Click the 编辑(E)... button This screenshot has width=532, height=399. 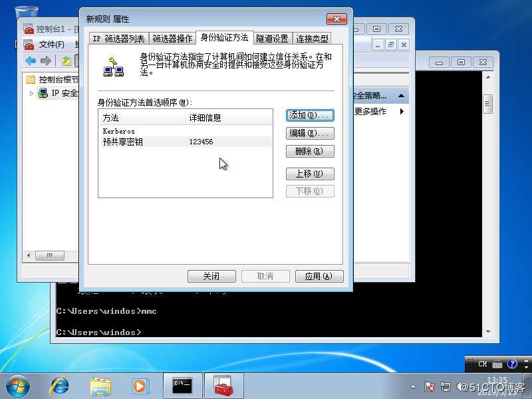(x=310, y=133)
